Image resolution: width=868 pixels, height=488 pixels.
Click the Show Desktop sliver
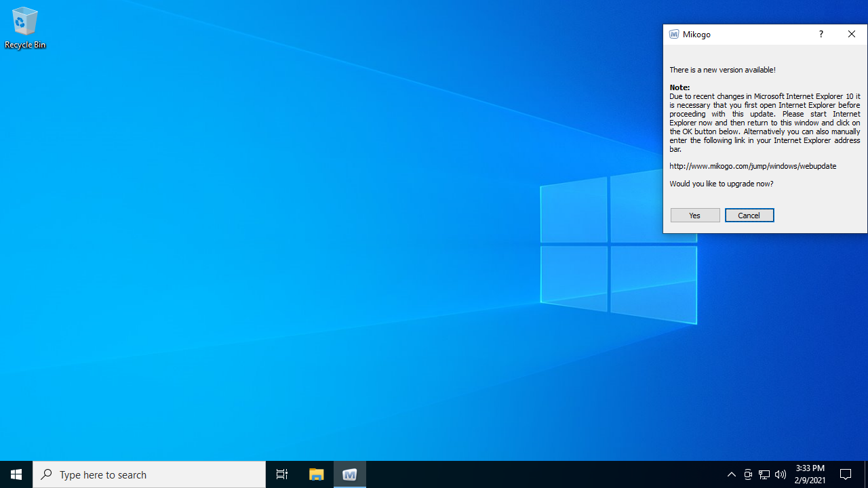click(866, 474)
